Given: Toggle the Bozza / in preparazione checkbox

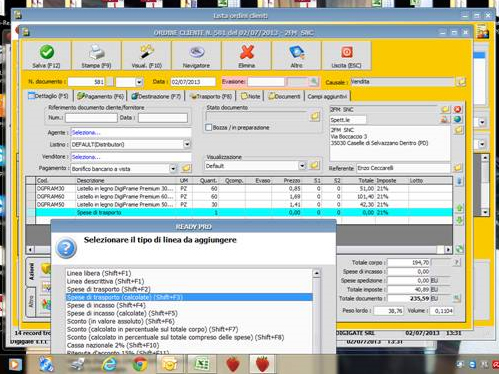Looking at the screenshot, I should 209,128.
